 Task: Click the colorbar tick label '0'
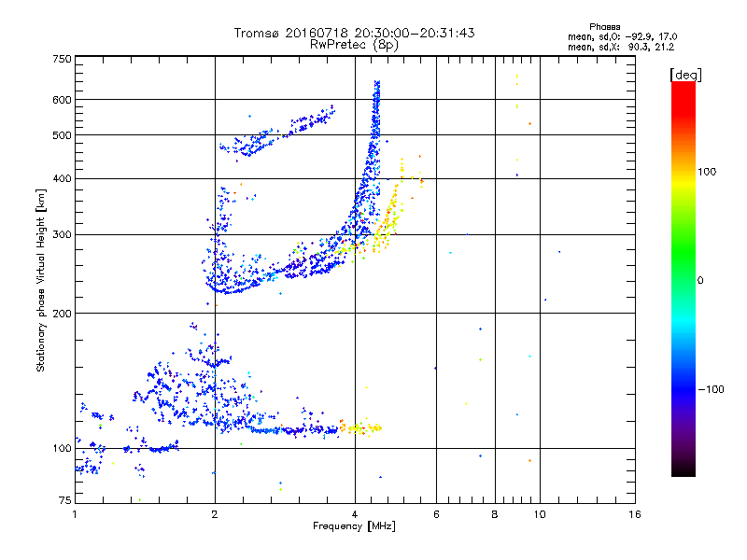point(700,280)
